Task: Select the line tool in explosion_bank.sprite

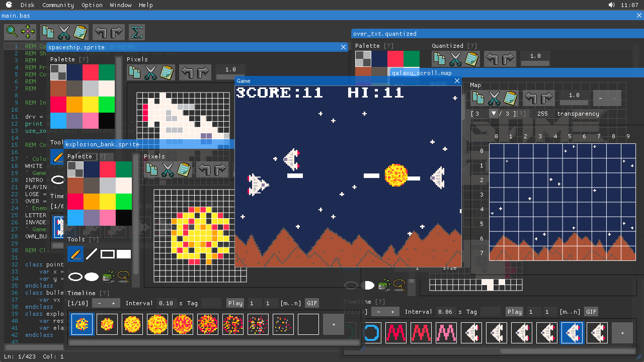Action: click(91, 254)
